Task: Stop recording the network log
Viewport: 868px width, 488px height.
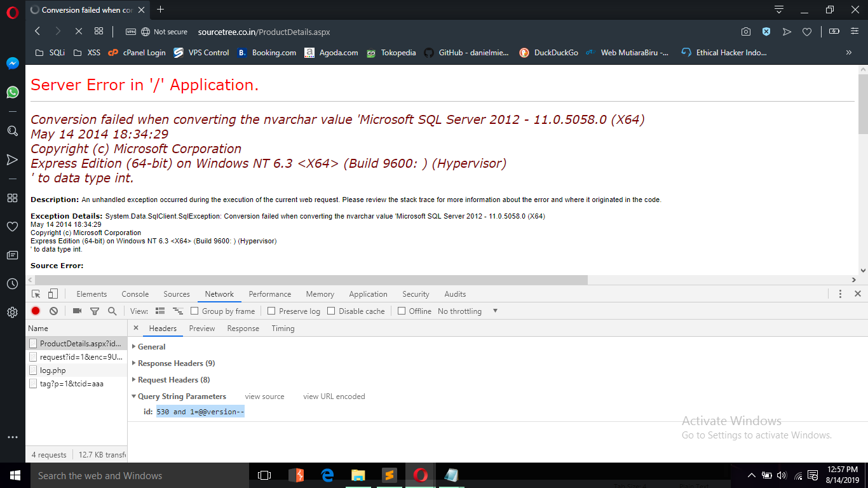Action: pyautogui.click(x=36, y=311)
